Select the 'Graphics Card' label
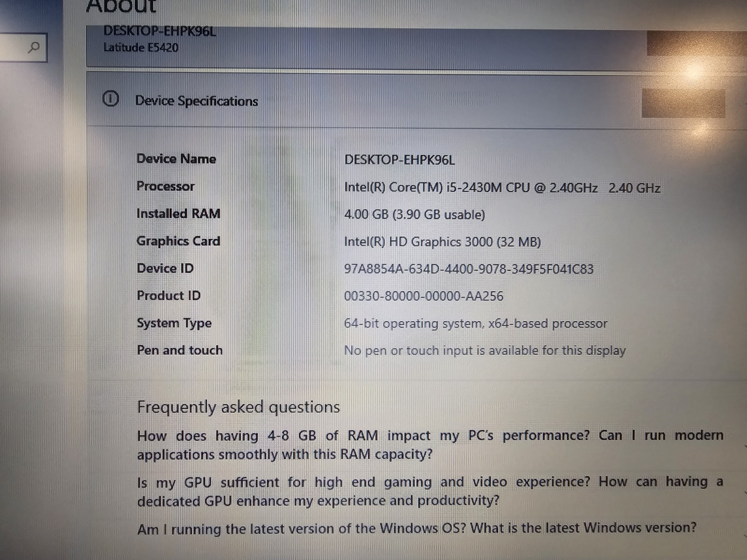747x560 pixels. (178, 241)
